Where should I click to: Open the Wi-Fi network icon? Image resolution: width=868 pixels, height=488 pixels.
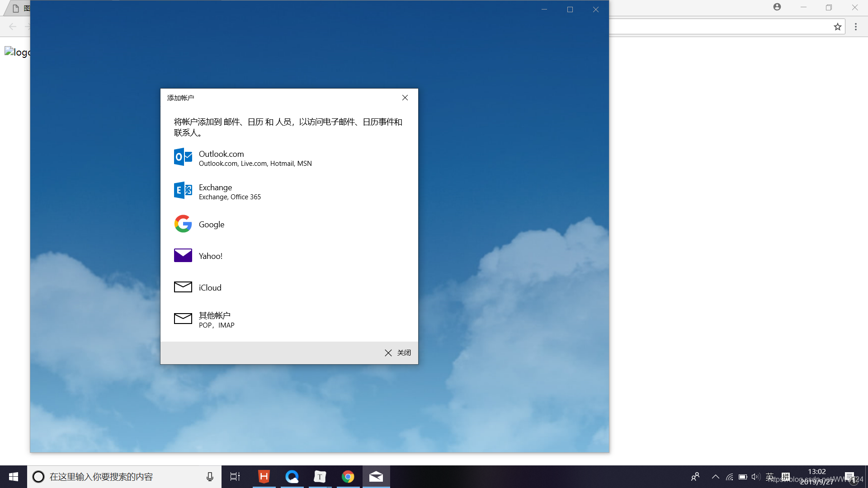[x=729, y=477]
